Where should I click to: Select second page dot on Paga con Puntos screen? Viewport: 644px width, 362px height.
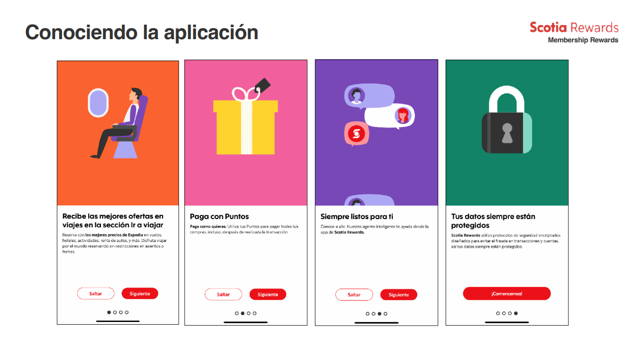click(x=243, y=313)
